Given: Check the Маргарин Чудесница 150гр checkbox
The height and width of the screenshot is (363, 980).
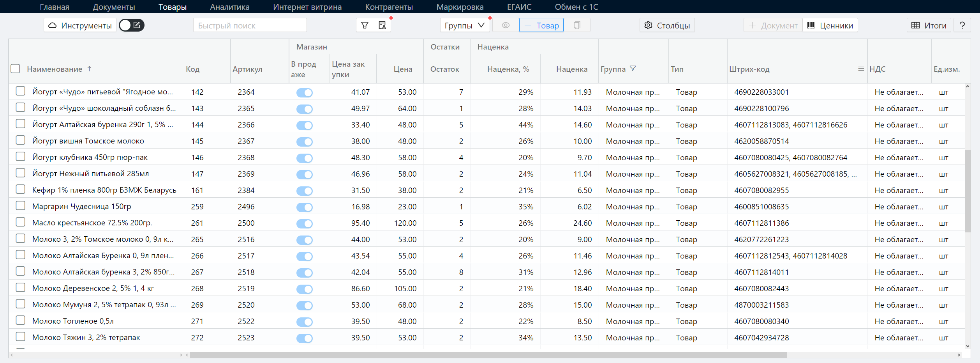Looking at the screenshot, I should click(x=20, y=206).
